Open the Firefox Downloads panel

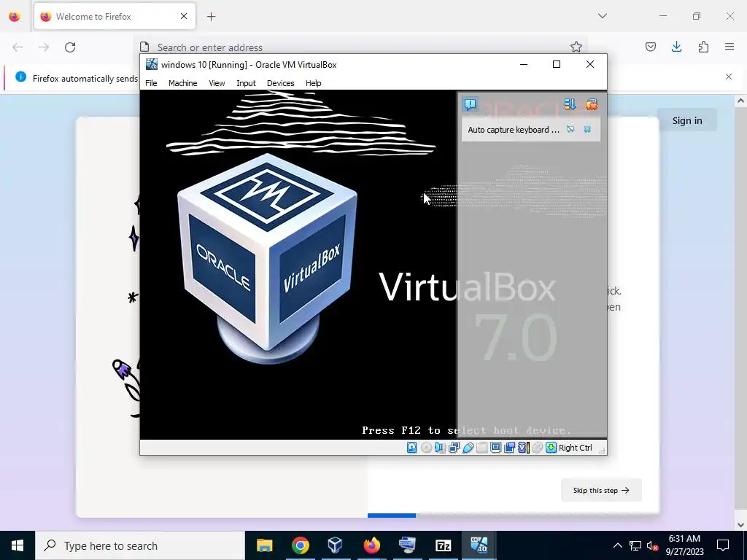(x=676, y=47)
